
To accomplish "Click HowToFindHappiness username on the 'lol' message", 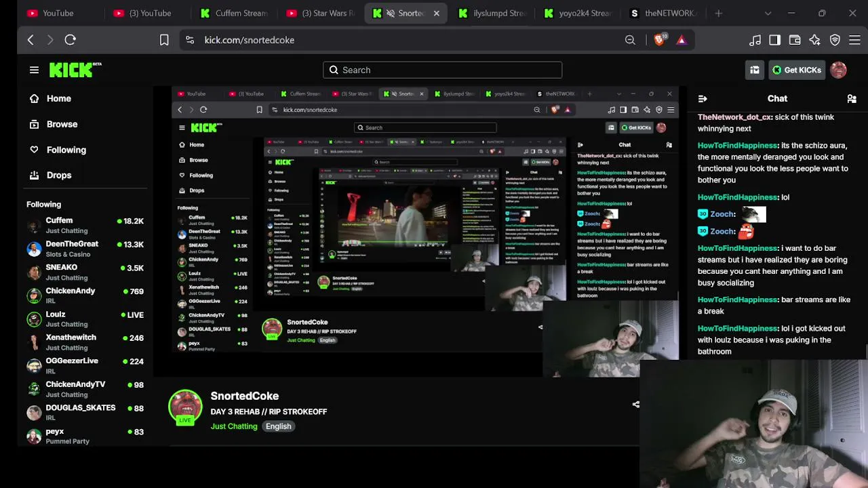I will [738, 197].
